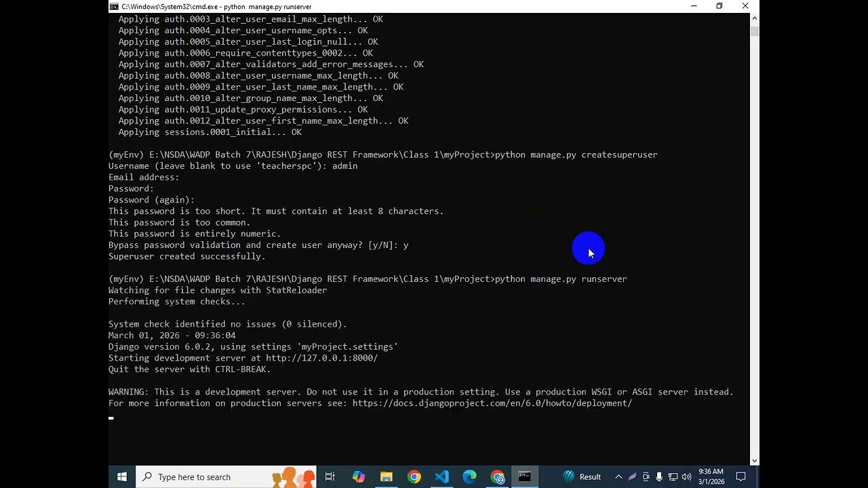The image size is (868, 488).
Task: Click the console vertical scrollbar thumb
Action: [x=754, y=31]
